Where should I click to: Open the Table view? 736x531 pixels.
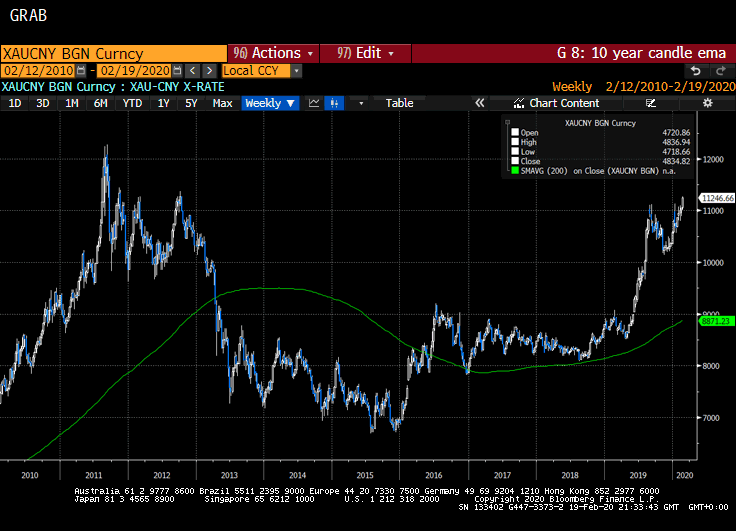click(399, 103)
